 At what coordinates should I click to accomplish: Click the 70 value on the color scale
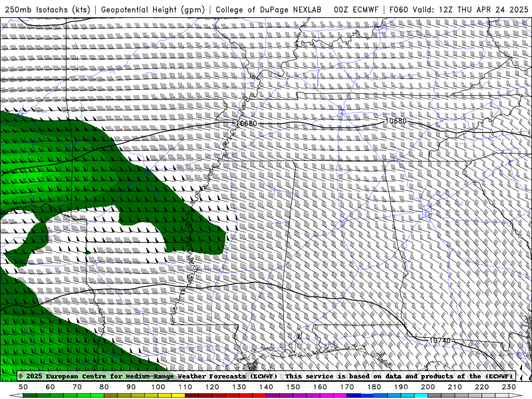point(77,387)
